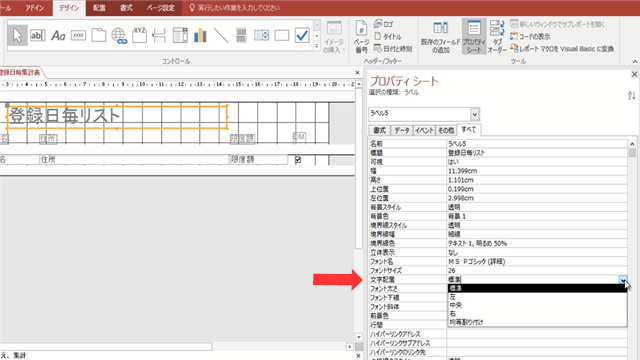
Task: Choose the Page Break control tool
Action: pos(159,36)
